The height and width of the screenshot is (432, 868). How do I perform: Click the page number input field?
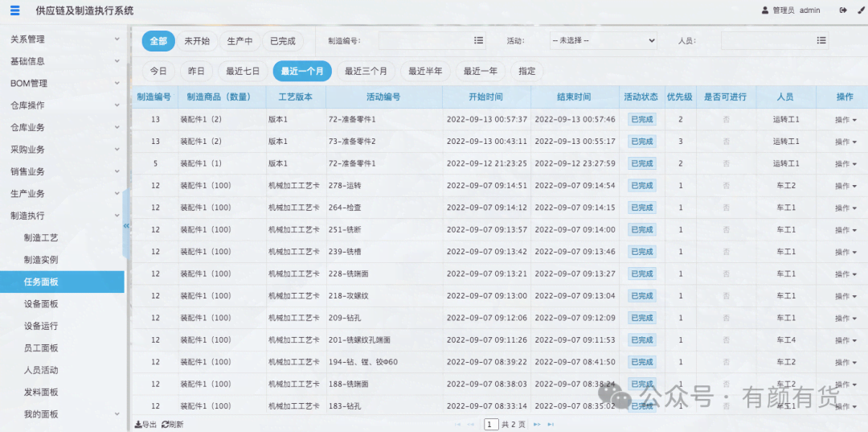(490, 424)
